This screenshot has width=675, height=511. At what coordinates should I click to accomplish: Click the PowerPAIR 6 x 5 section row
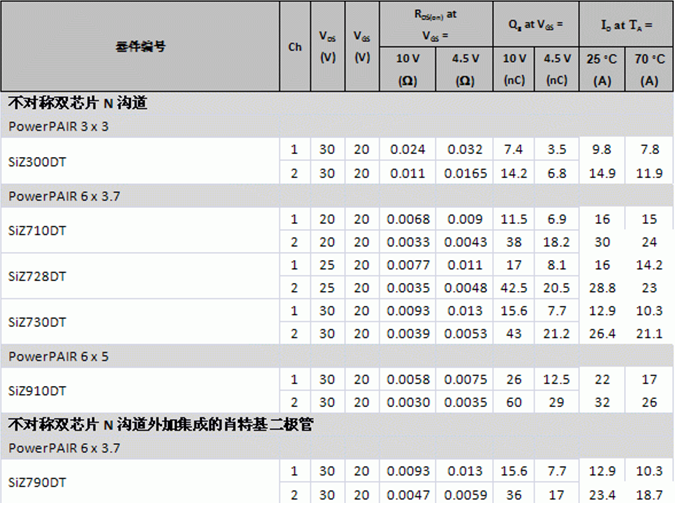[58, 356]
